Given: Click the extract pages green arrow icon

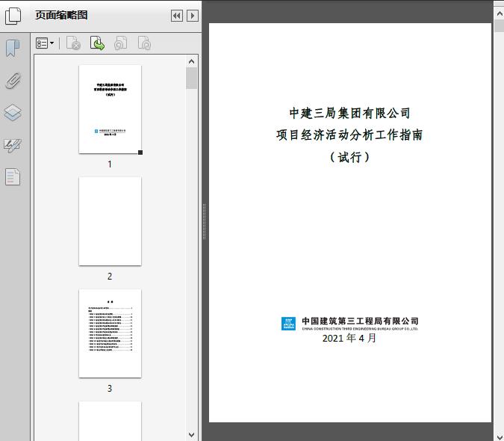Looking at the screenshot, I should [97, 43].
